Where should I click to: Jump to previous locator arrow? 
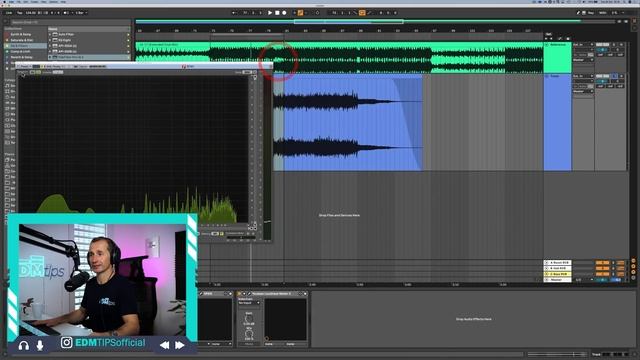[x=547, y=39]
